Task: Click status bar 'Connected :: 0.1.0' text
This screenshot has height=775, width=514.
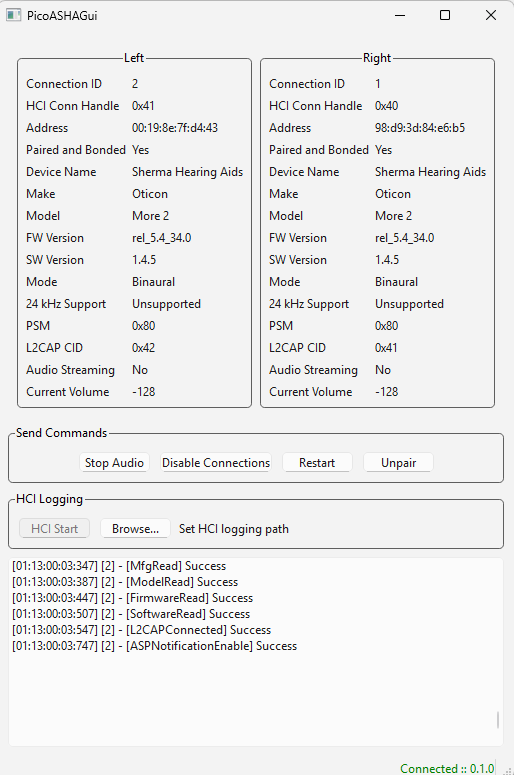Action: coord(447,769)
